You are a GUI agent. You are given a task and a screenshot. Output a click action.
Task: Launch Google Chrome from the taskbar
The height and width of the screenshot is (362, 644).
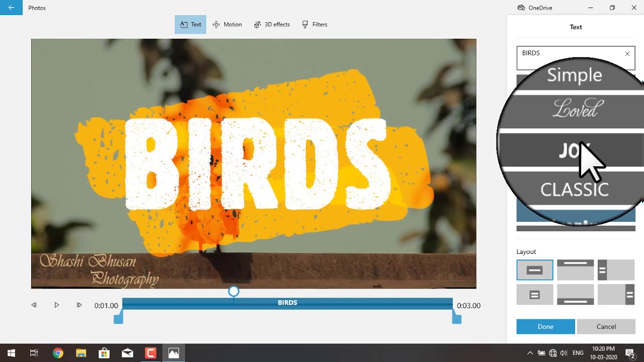click(58, 353)
